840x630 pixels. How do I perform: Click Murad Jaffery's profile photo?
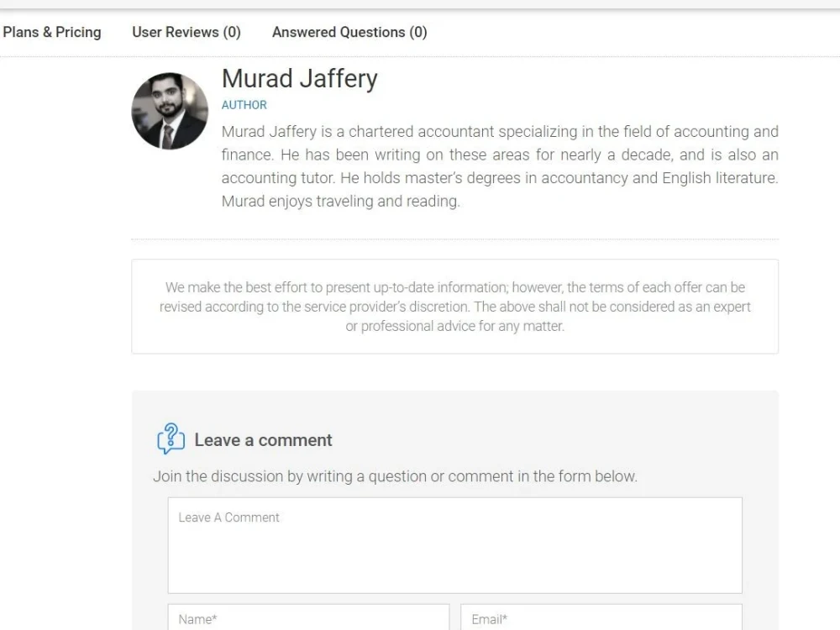tap(170, 111)
